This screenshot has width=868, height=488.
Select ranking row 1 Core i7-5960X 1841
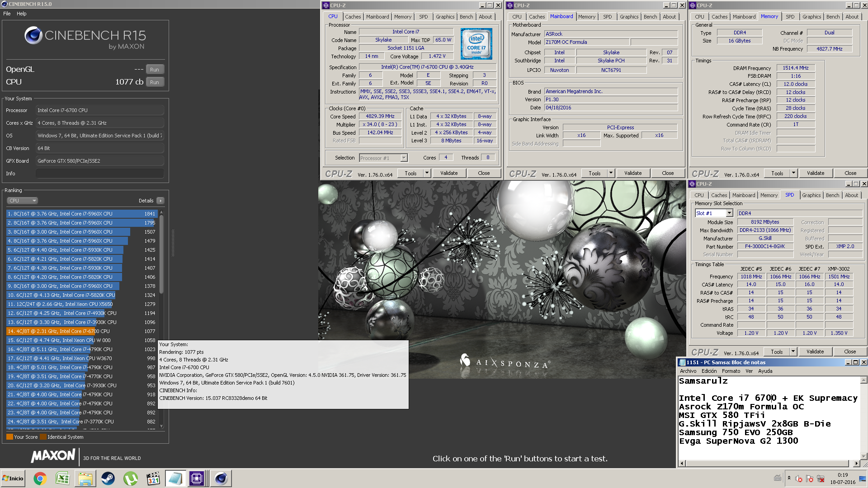tap(82, 214)
